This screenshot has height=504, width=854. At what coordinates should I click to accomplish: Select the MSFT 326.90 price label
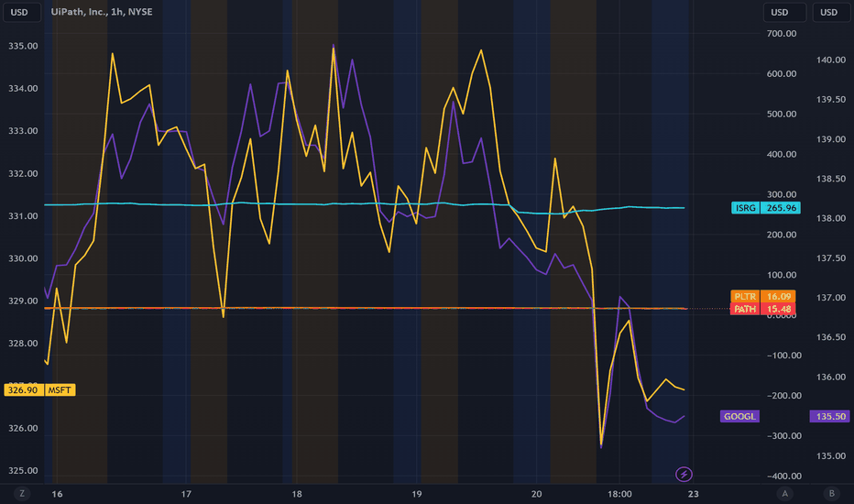(39, 390)
